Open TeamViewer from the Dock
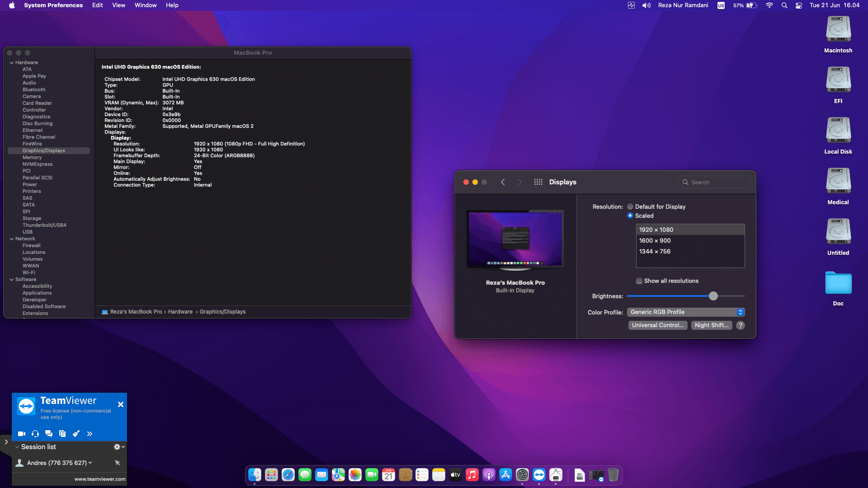The width and height of the screenshot is (868, 488). coord(539,475)
